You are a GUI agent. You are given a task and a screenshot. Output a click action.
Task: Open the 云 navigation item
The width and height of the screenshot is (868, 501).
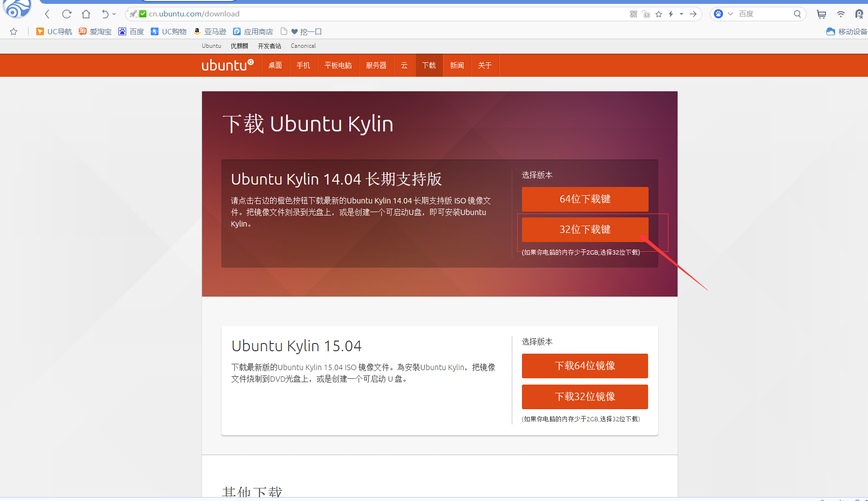[405, 65]
